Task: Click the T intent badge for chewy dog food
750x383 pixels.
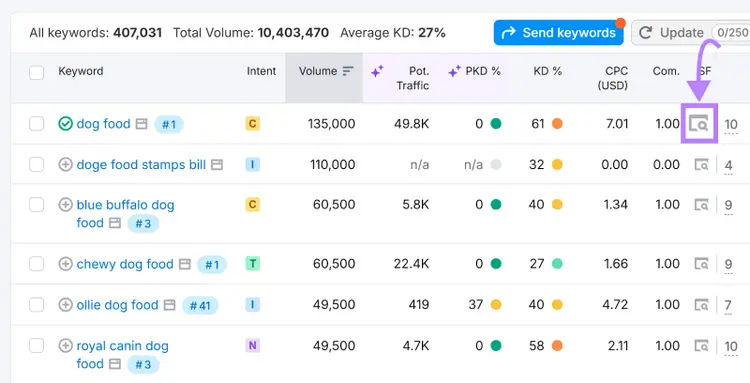Action: [x=253, y=263]
